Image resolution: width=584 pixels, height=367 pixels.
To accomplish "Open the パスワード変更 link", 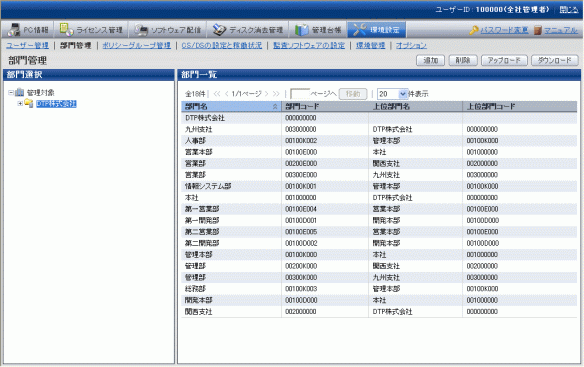I will [x=504, y=30].
